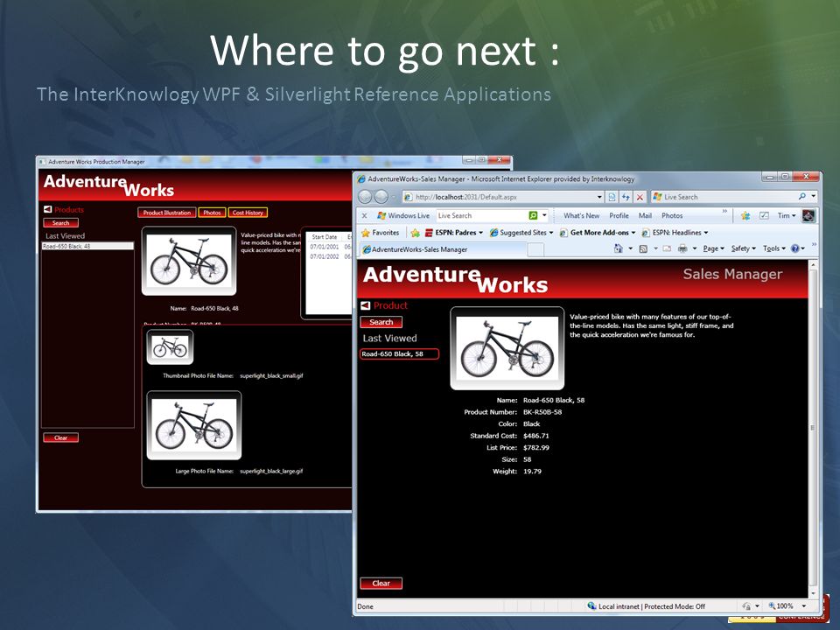Click the Windows Live people icon
The width and height of the screenshot is (840, 630).
coord(745,215)
